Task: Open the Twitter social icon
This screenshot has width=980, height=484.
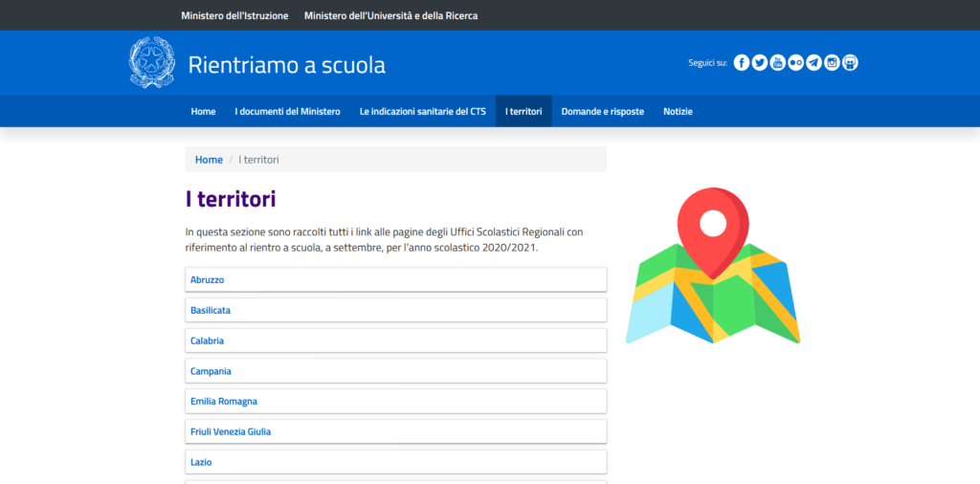Action: coord(759,62)
